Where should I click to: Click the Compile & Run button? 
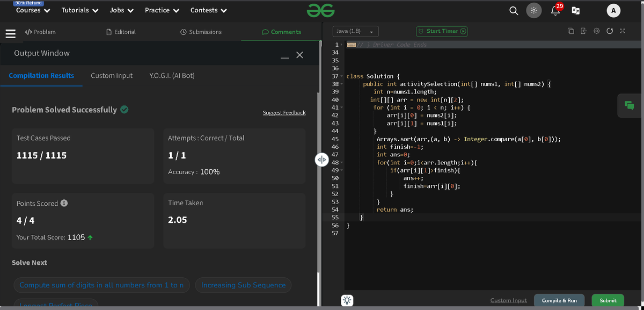[x=559, y=300]
